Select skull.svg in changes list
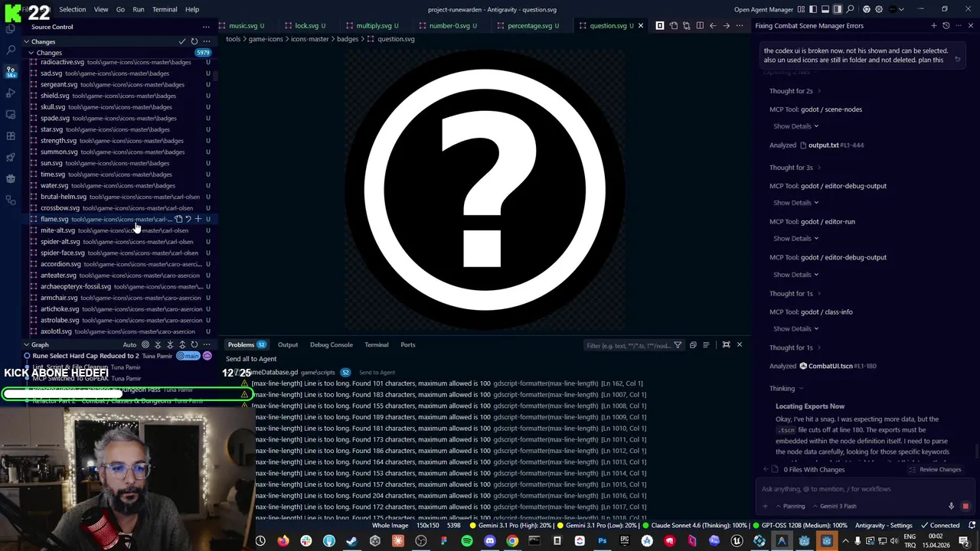 point(119,107)
